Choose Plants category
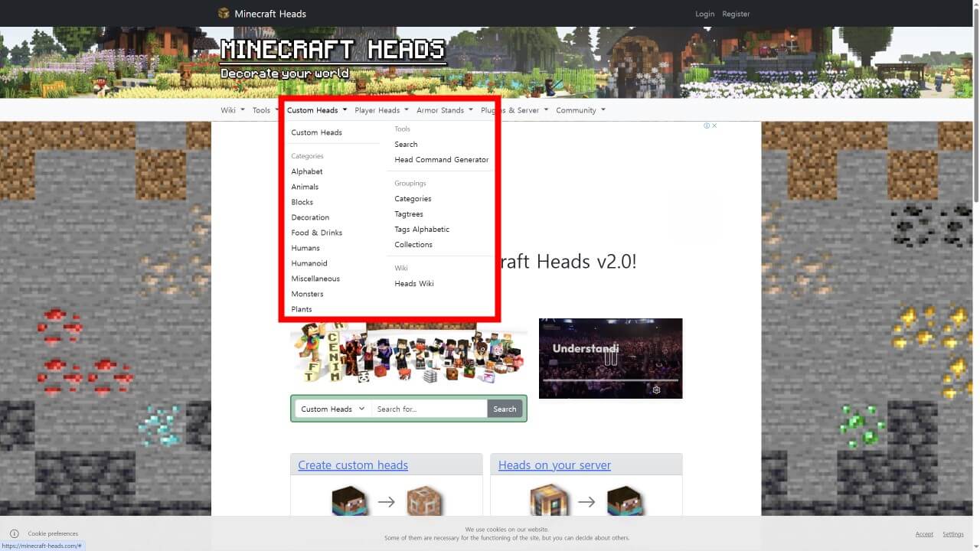The height and width of the screenshot is (551, 980). (302, 309)
